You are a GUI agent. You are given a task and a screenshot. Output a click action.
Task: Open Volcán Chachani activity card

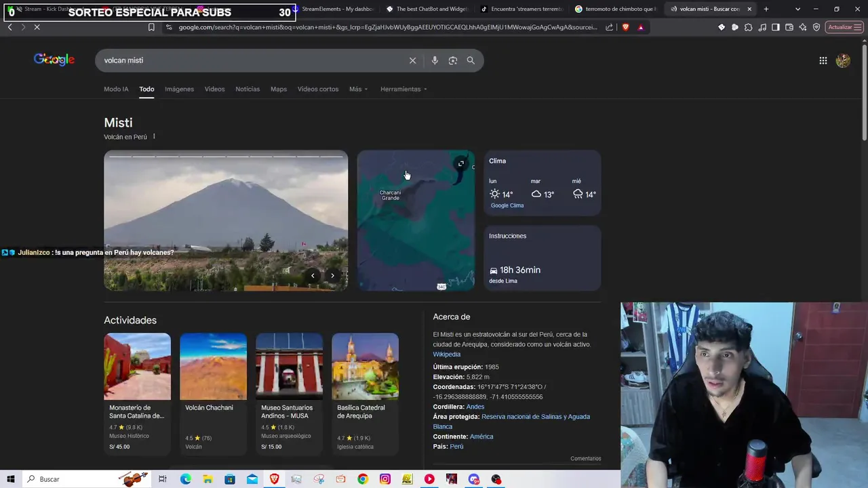(214, 393)
